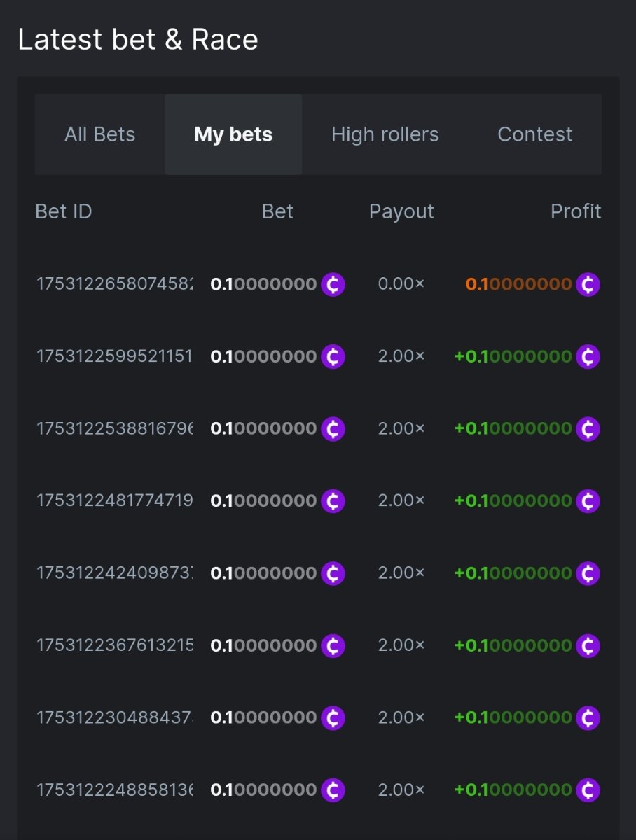Screen dimensions: 636x840
Task: Click bet coin icon in bet 1753122248858136 row
Action: tap(333, 790)
